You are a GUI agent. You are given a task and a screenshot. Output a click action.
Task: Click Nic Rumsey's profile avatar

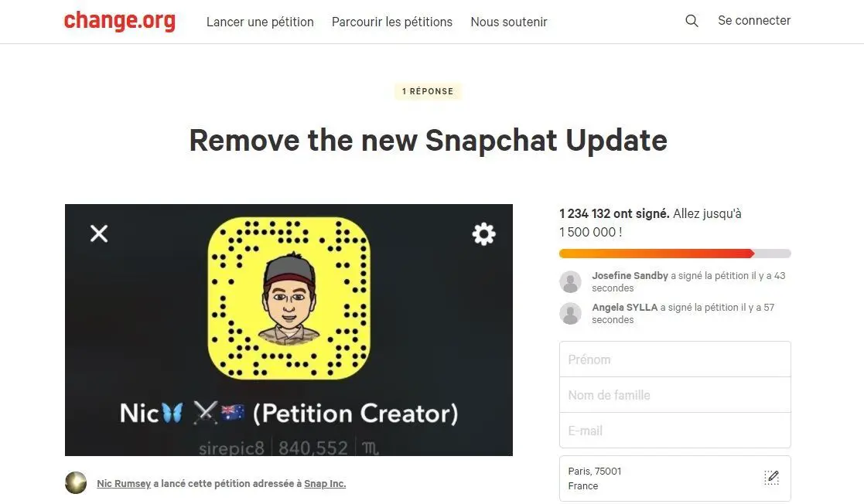pos(76,483)
